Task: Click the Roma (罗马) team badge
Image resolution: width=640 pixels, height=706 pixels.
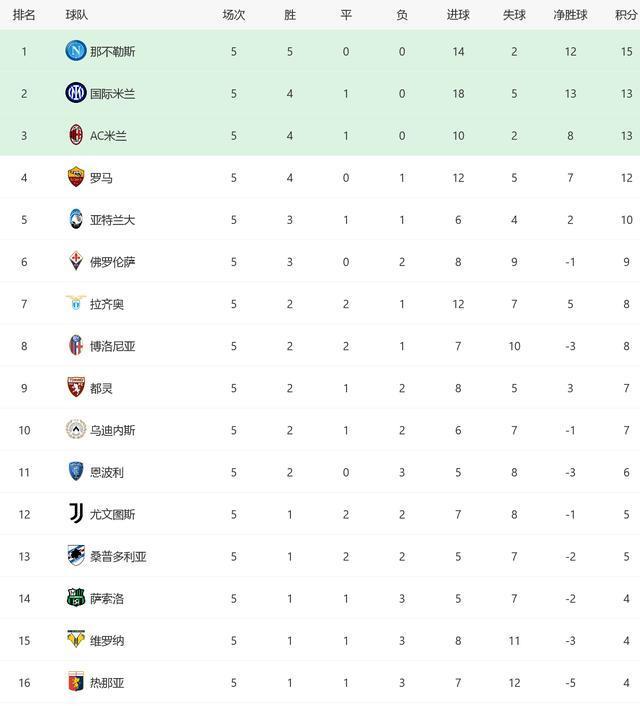Action: (76, 177)
